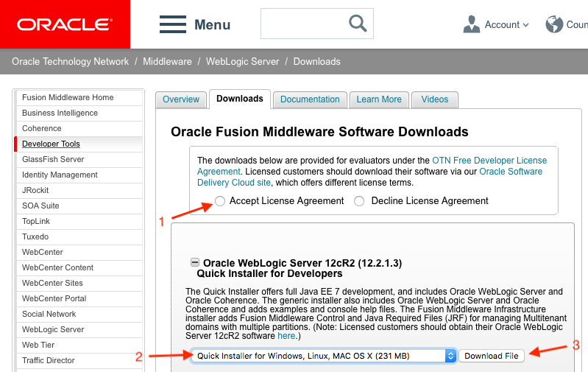
Task: Open the Quick Installer platform dropdown
Action: [x=324, y=356]
